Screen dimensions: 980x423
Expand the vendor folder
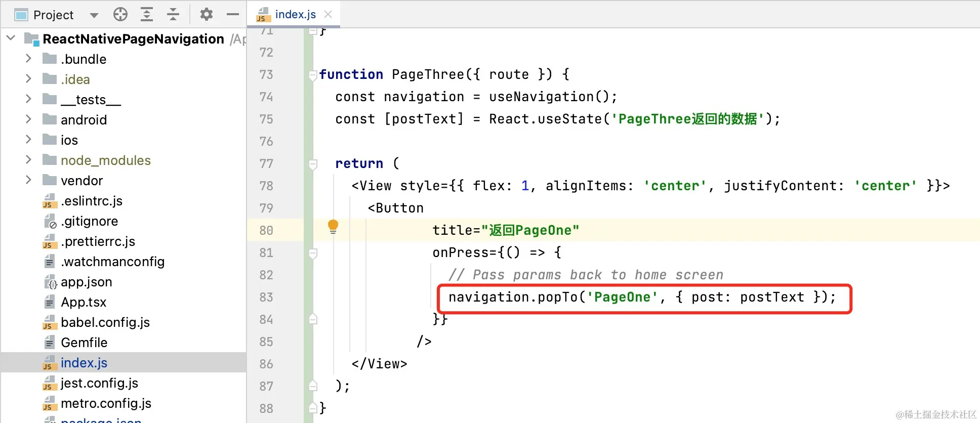click(x=28, y=180)
